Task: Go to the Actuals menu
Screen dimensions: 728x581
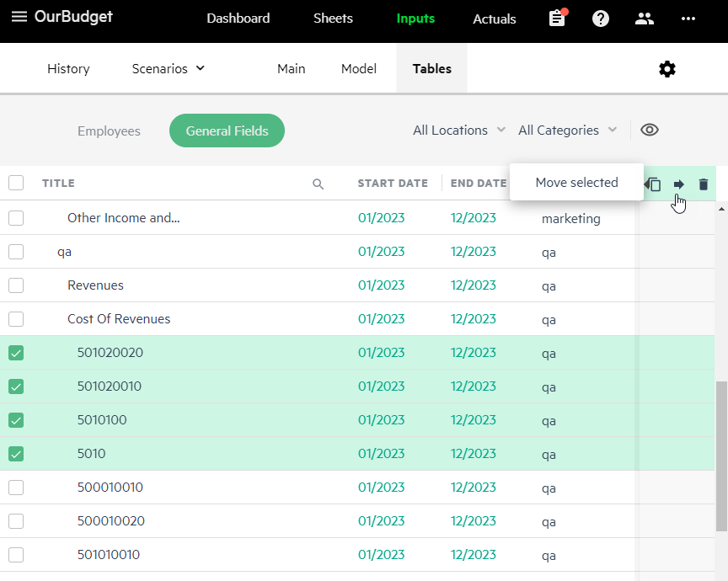Action: [495, 19]
